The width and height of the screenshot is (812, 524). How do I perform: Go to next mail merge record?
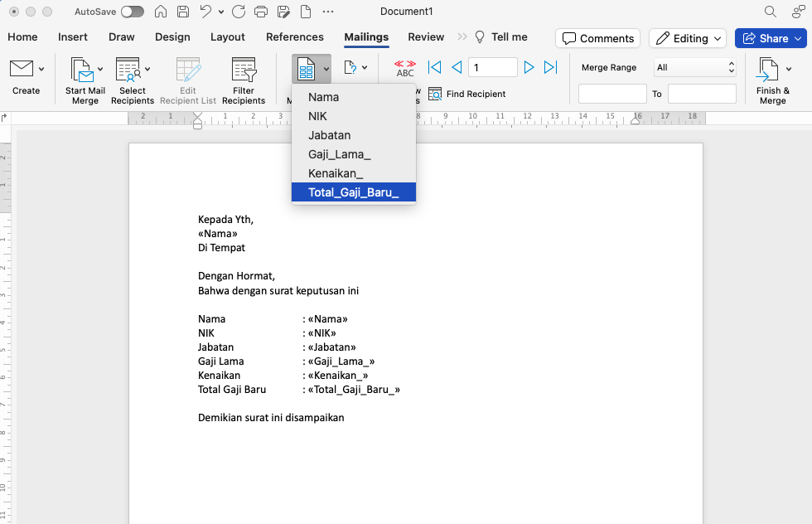[x=529, y=67]
